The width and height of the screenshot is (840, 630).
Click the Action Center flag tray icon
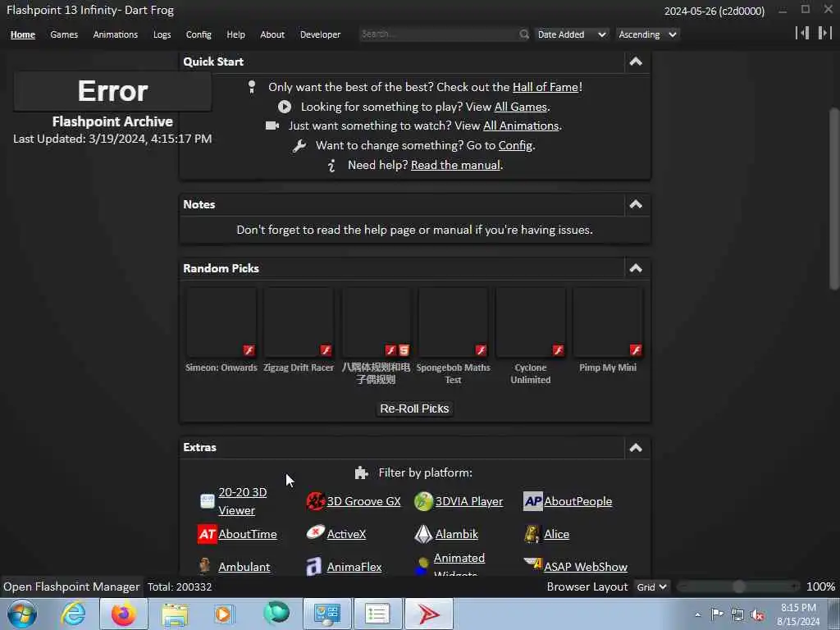[717, 614]
